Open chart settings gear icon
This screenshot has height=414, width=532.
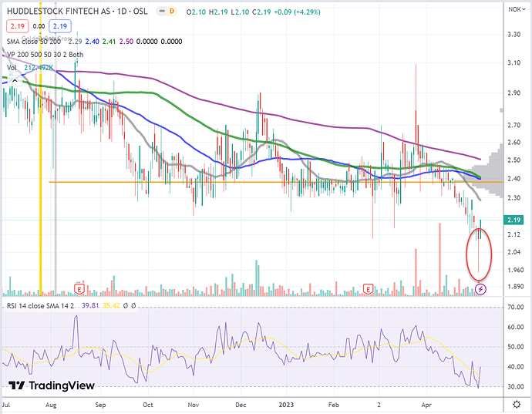coord(517,405)
